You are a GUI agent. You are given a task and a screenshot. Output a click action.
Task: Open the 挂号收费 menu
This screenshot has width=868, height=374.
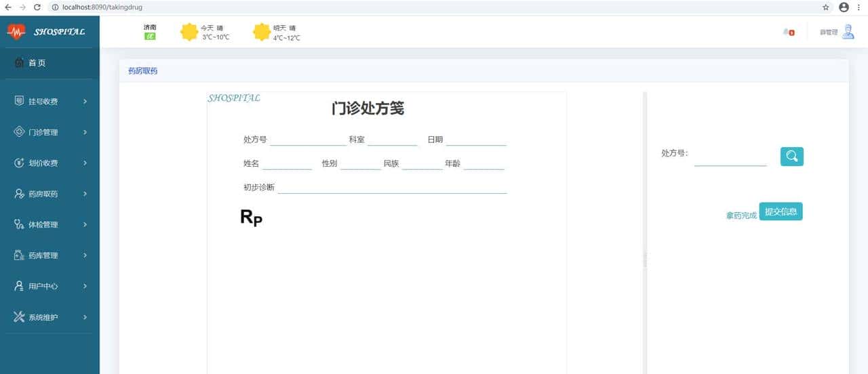[50, 102]
